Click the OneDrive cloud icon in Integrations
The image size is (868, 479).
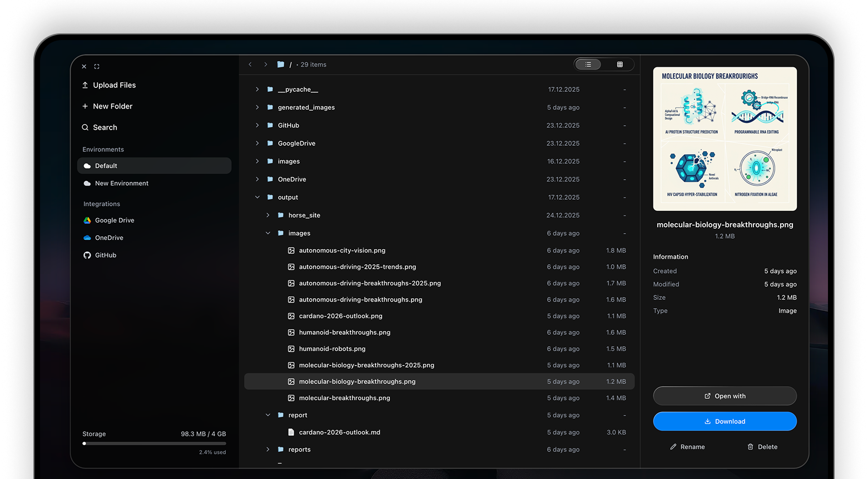[x=87, y=238]
